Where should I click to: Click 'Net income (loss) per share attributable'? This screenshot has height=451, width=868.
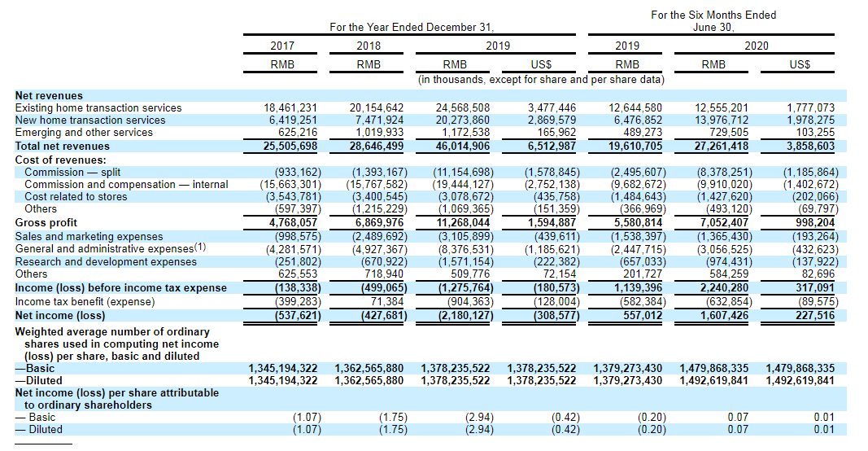117,393
